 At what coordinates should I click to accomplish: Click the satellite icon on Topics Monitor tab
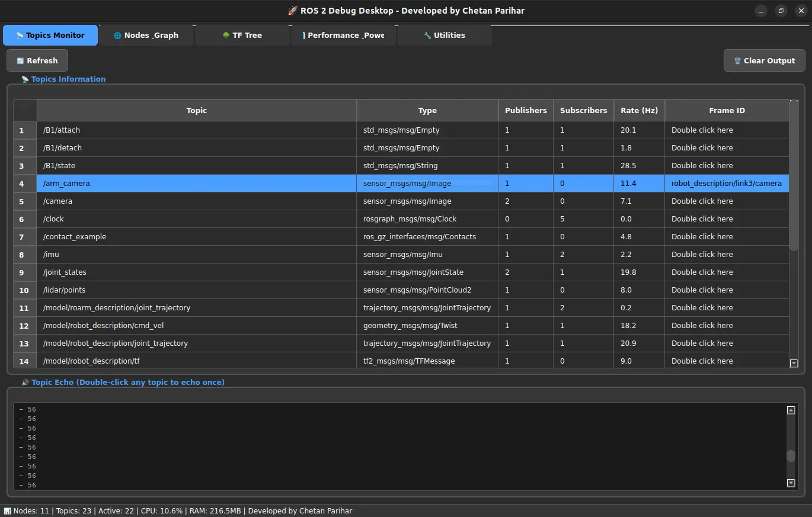point(20,36)
